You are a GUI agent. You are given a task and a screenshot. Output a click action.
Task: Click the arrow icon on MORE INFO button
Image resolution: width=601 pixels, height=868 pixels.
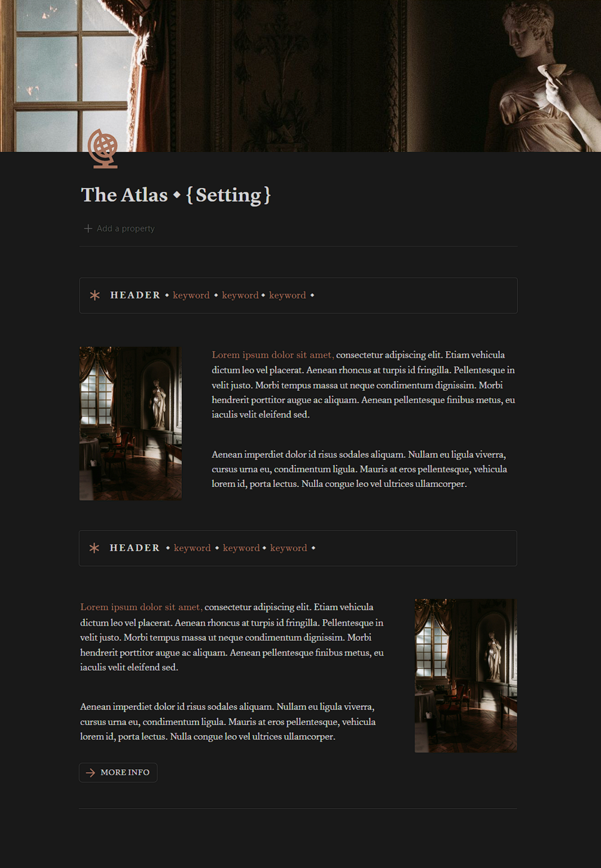(x=90, y=773)
